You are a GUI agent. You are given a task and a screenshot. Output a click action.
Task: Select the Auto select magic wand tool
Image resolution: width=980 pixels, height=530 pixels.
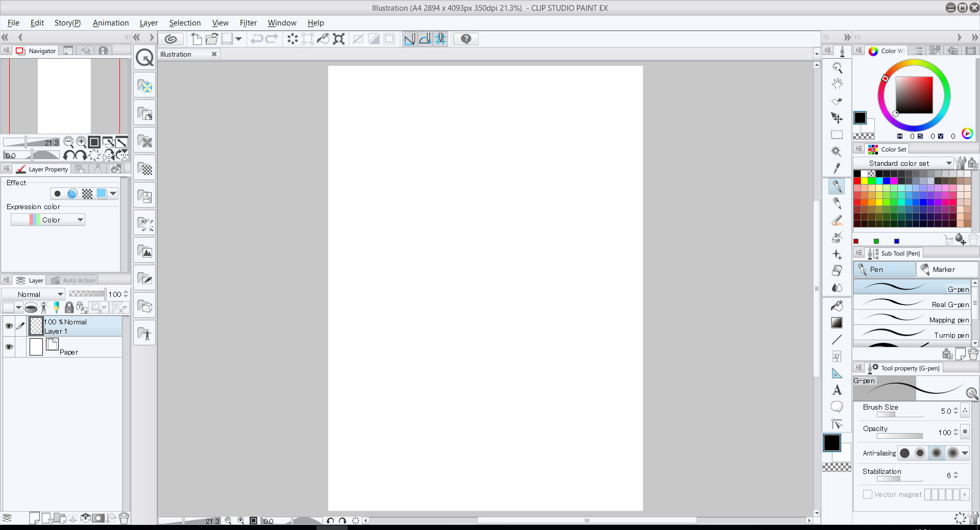pyautogui.click(x=837, y=152)
